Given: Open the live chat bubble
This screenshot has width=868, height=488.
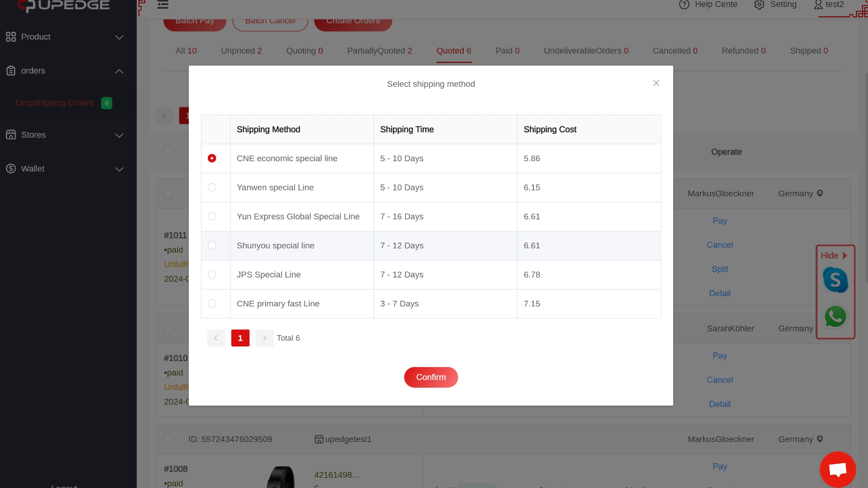Looking at the screenshot, I should (838, 470).
